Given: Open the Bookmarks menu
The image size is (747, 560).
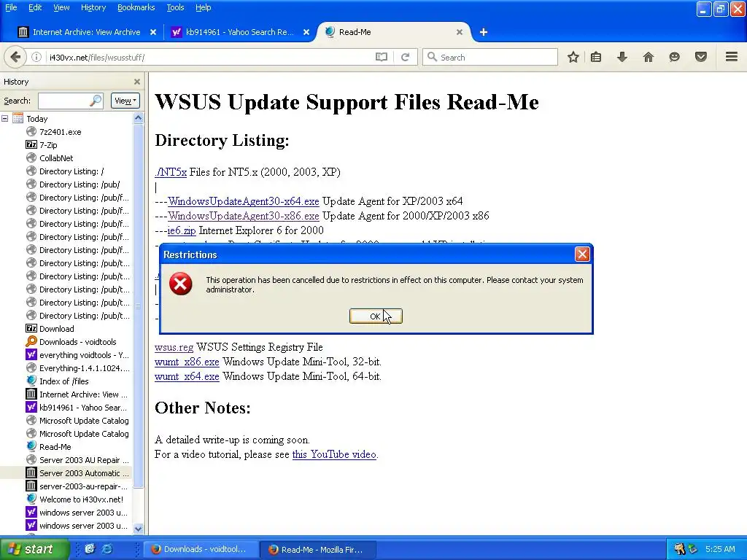Looking at the screenshot, I should tap(136, 7).
